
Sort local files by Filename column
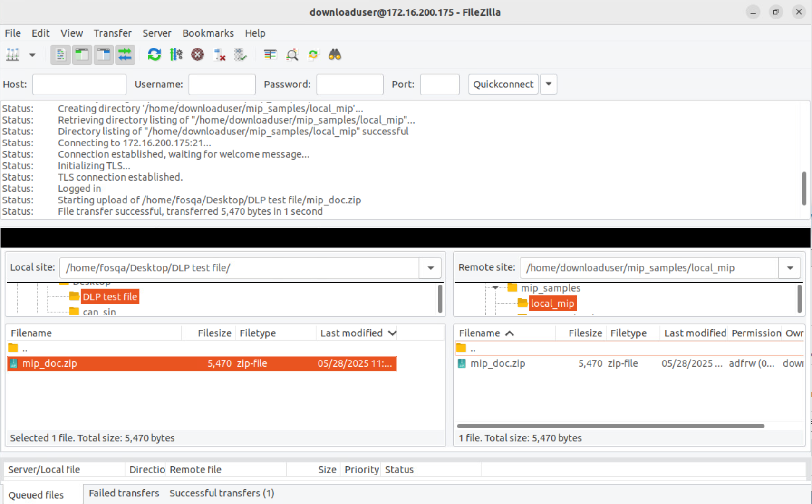[x=94, y=333]
